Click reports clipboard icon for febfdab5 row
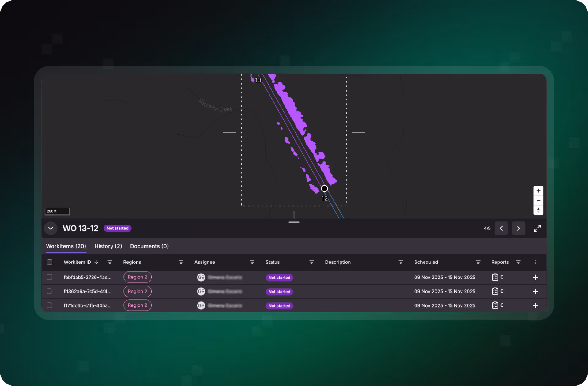Screen dimensions: 588x386 click(495, 277)
